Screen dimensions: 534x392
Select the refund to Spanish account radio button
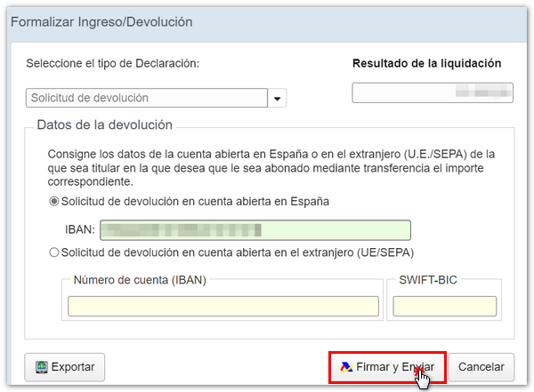[x=54, y=202]
